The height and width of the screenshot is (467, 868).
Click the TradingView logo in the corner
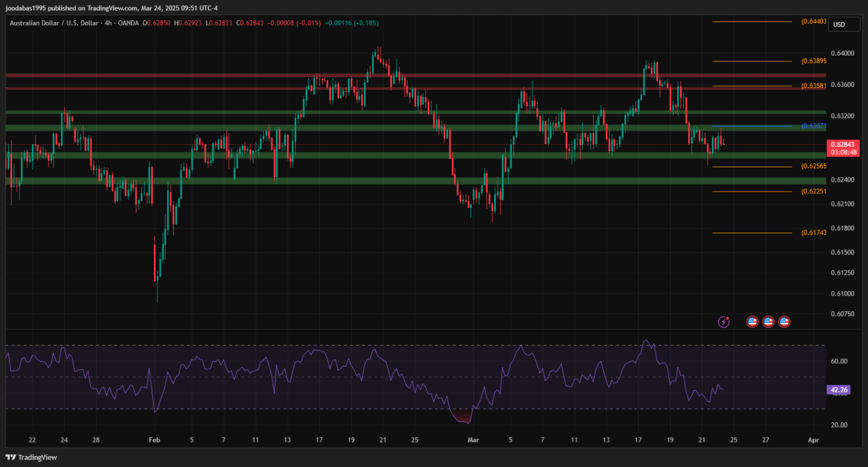click(x=31, y=457)
